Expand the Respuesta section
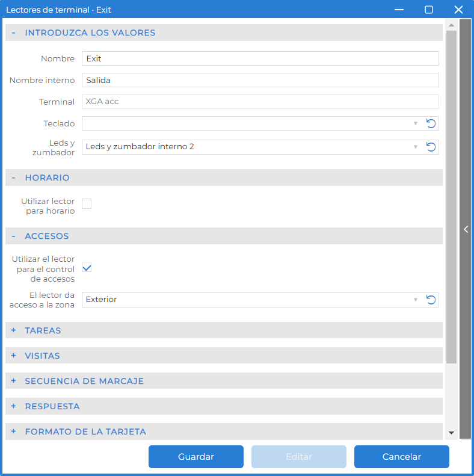The width and height of the screenshot is (474, 476). [13, 406]
